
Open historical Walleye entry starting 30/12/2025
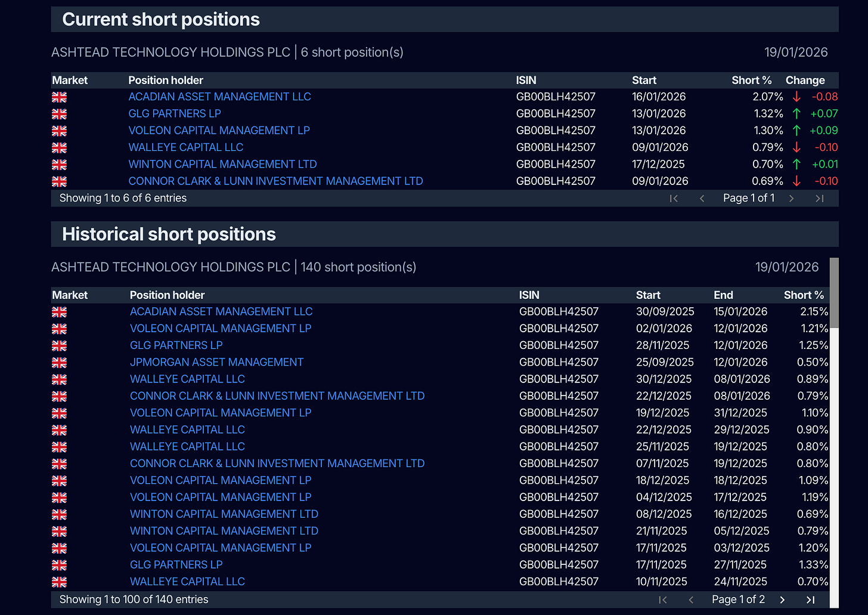[x=187, y=379]
